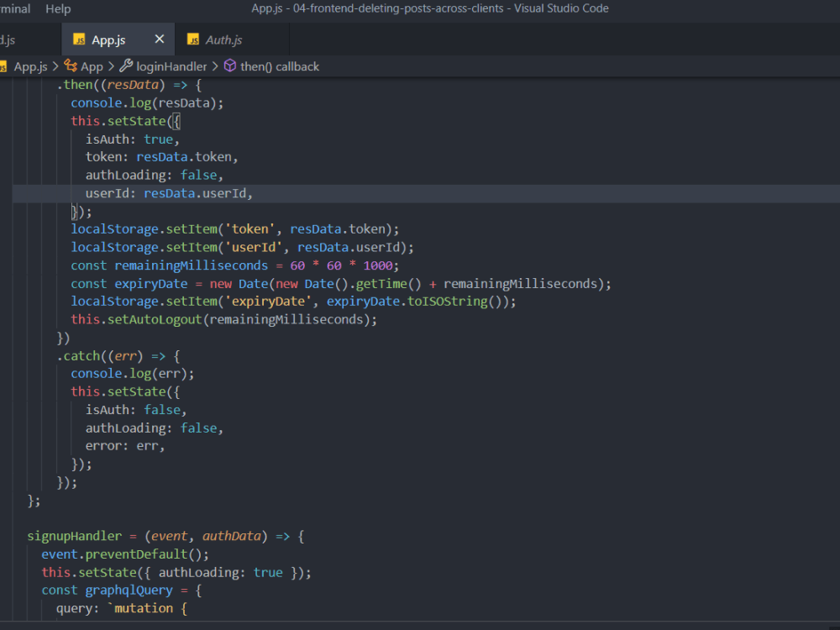Click the partially visible Terminal menu
The height and width of the screenshot is (630, 840).
pos(15,8)
